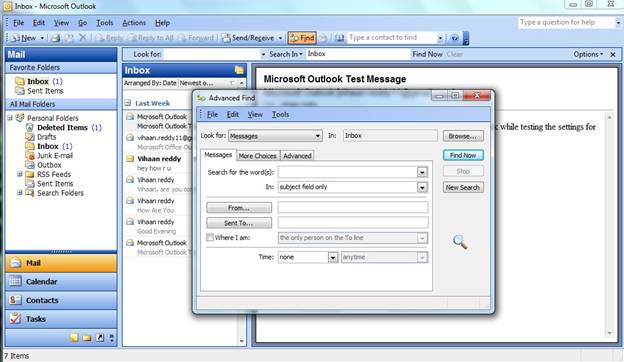
Task: Click the Print icon in toolbar
Action: tap(56, 38)
